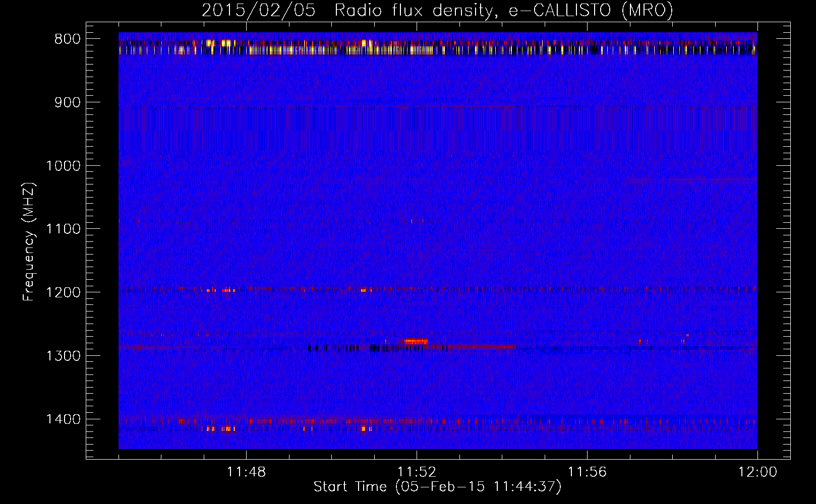Click the 12:00 time tick label

(x=757, y=472)
